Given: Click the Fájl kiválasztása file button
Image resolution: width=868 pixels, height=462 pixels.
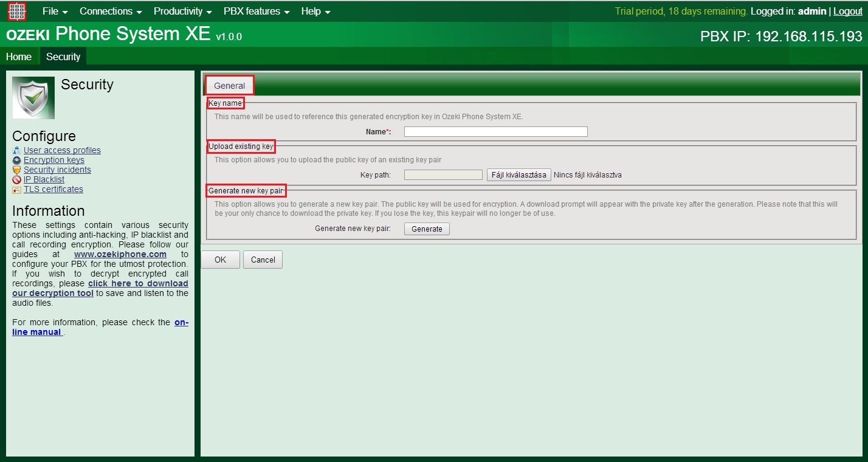Looking at the screenshot, I should point(519,175).
